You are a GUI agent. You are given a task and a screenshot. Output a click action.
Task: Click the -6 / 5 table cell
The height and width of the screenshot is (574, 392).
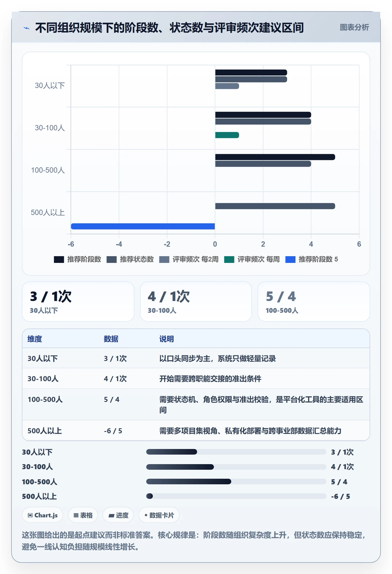(x=113, y=431)
